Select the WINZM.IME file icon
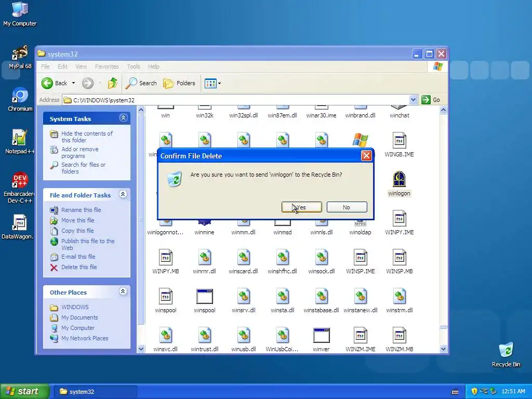Image resolution: width=532 pixels, height=399 pixels. [x=361, y=335]
